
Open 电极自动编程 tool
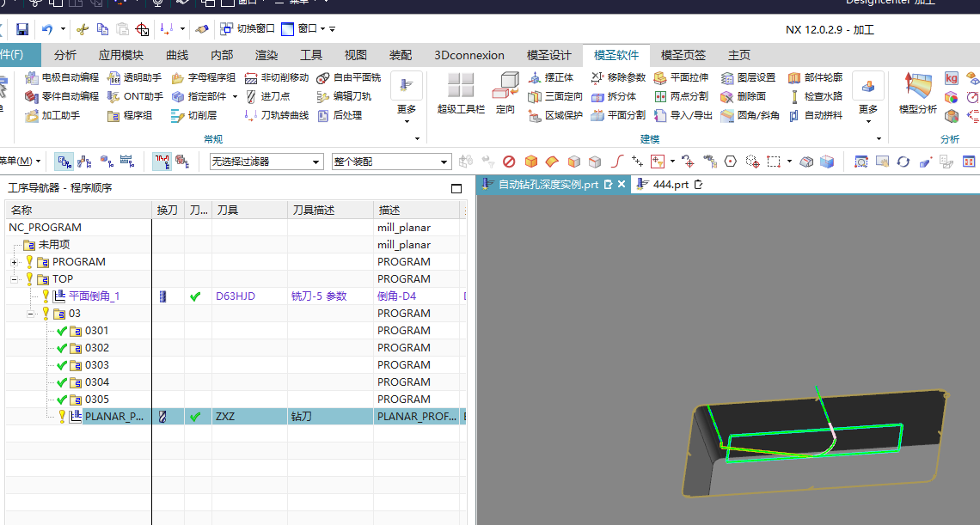(62, 77)
